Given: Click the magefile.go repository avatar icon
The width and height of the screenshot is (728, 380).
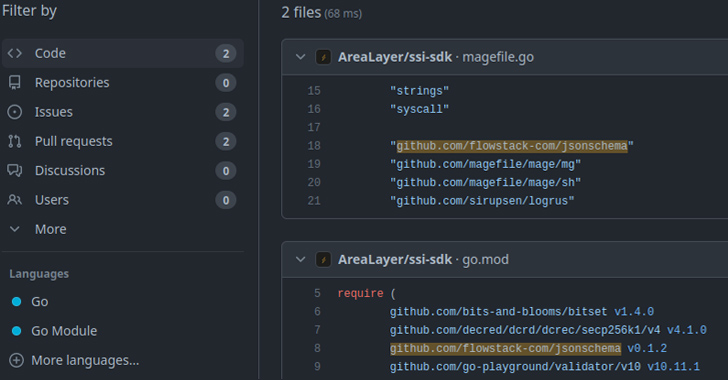Looking at the screenshot, I should 323,57.
